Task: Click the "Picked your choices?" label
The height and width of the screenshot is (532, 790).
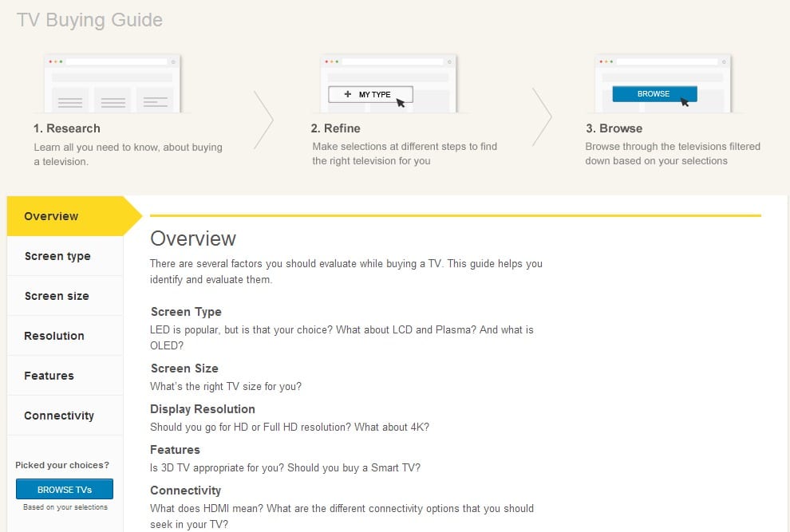Action: coord(62,465)
